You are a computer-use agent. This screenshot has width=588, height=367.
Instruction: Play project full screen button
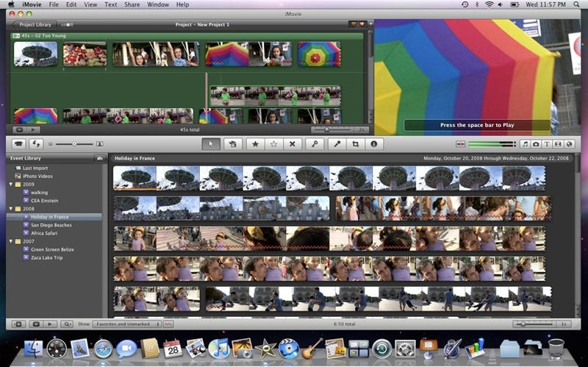click(20, 130)
